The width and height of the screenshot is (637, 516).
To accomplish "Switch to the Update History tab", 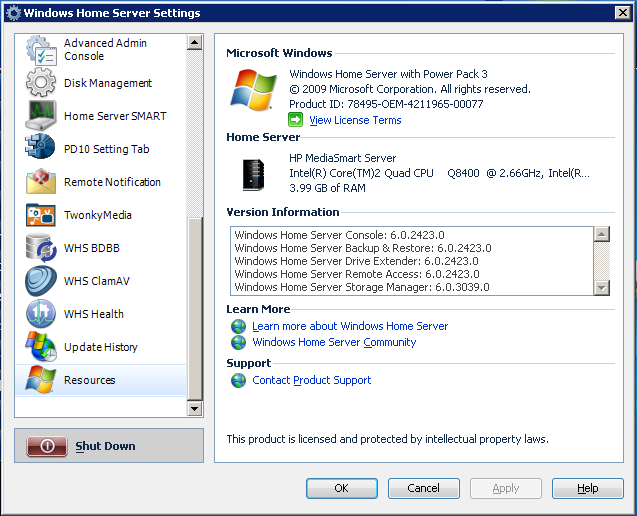I will [x=101, y=347].
